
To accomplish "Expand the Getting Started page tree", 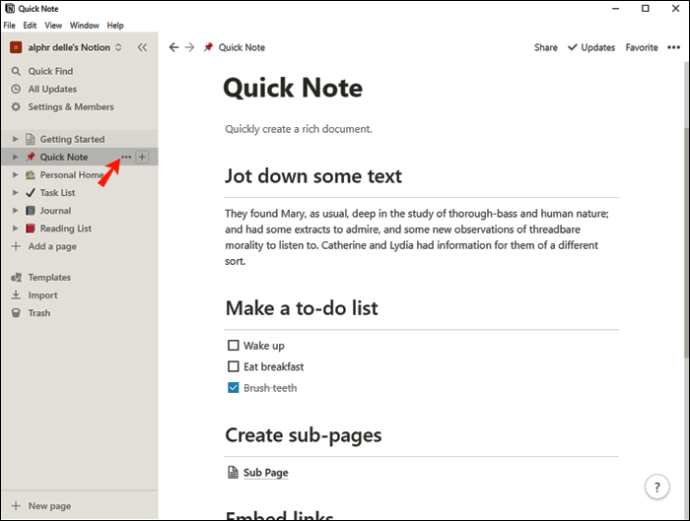I will (15, 139).
